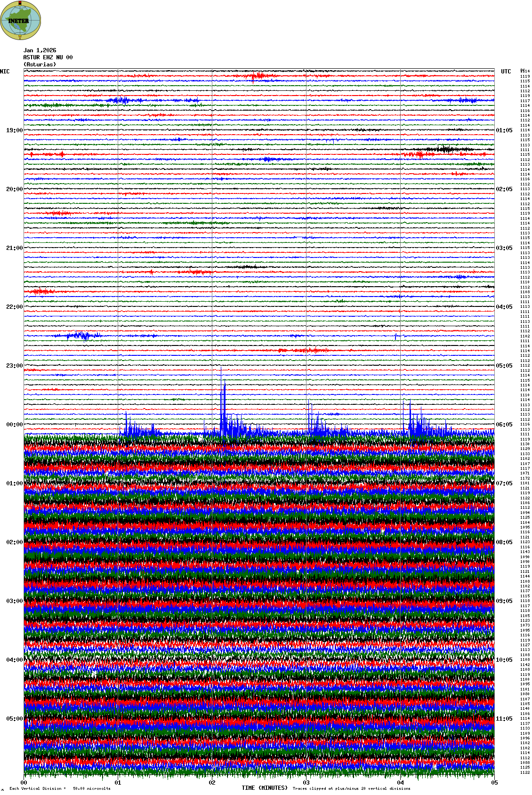Click the 05 minute tick on bottom axis
This screenshot has height=795, width=532.
click(x=494, y=783)
